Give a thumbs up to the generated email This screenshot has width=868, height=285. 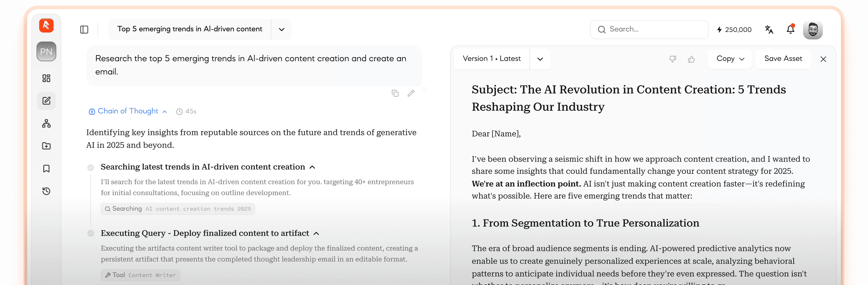pos(691,59)
